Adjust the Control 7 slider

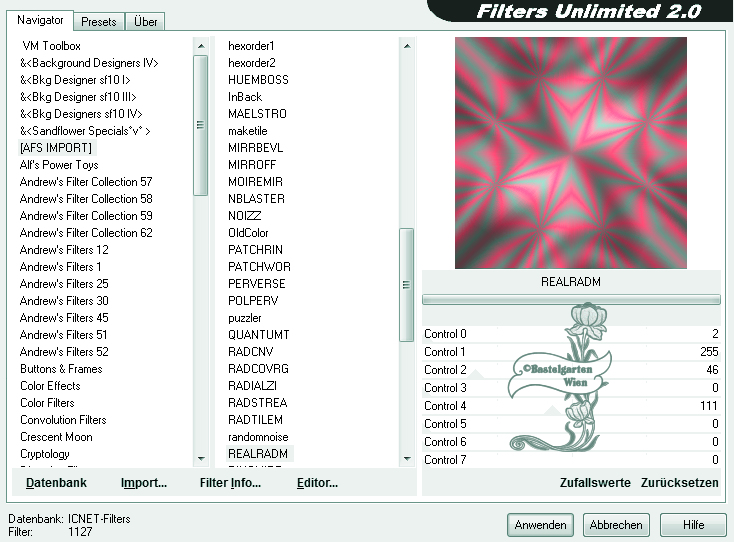pos(571,460)
